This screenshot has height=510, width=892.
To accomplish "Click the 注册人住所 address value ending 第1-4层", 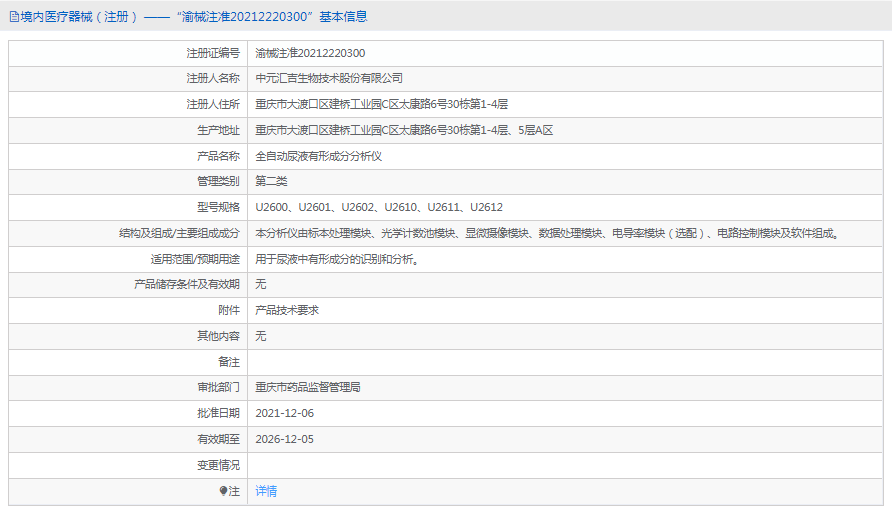I will click(x=381, y=105).
